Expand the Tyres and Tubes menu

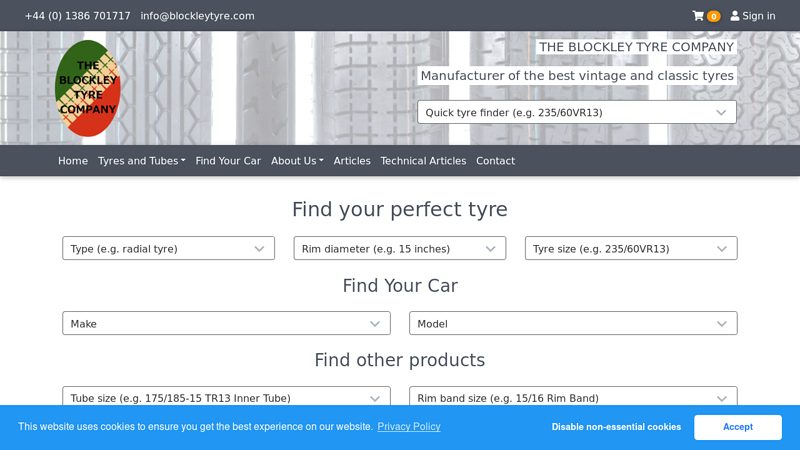141,161
